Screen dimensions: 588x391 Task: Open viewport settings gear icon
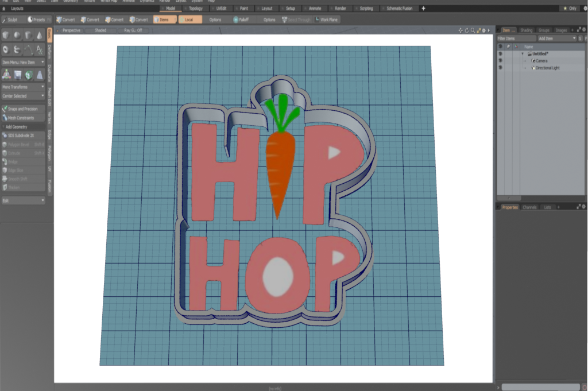point(483,30)
